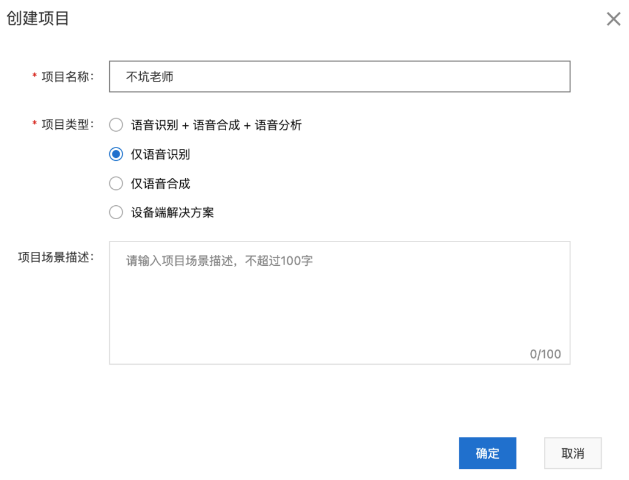Click the 项目名称 input containing 不坑老师
The image size is (629, 480).
coord(339,76)
